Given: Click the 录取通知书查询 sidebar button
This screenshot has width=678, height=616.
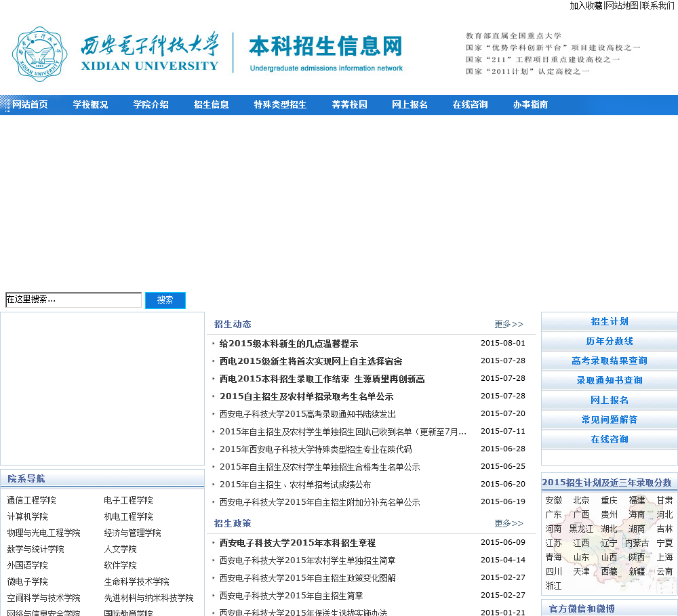Looking at the screenshot, I should tap(610, 380).
